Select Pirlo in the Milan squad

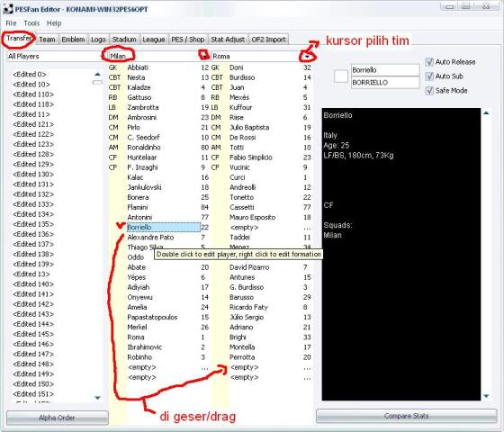(134, 127)
